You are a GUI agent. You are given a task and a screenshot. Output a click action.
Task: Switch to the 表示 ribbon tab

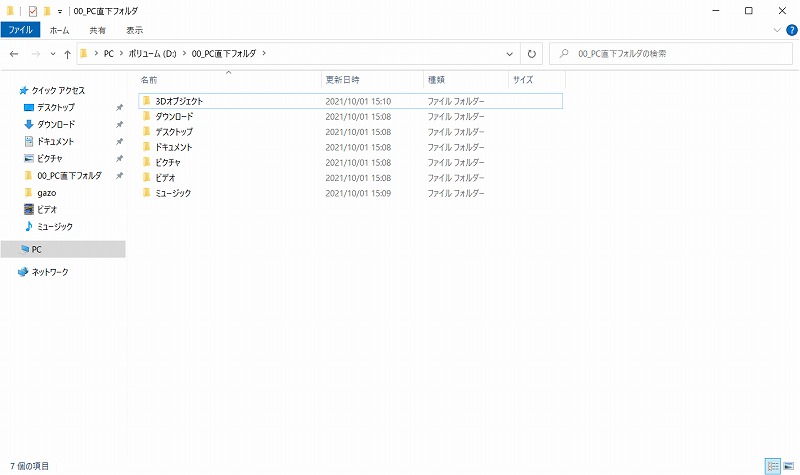click(x=135, y=30)
